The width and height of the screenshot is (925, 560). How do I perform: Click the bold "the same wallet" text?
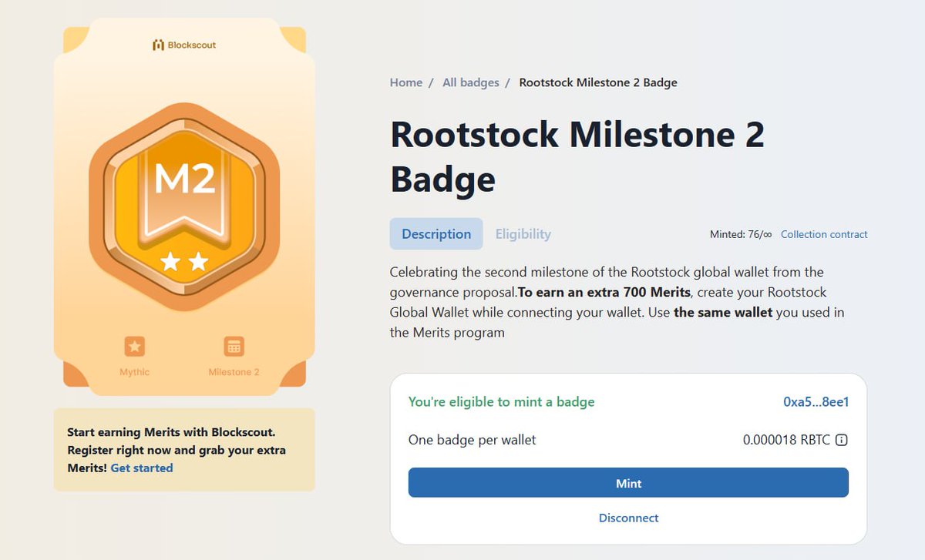(x=723, y=313)
